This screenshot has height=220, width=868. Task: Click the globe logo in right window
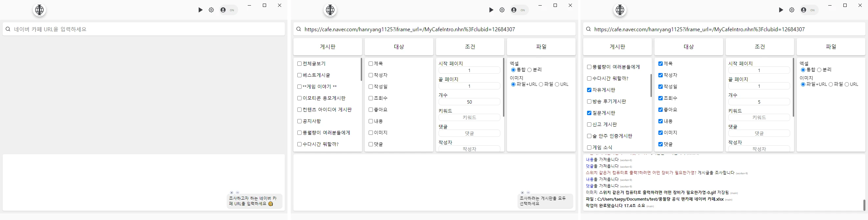[620, 10]
